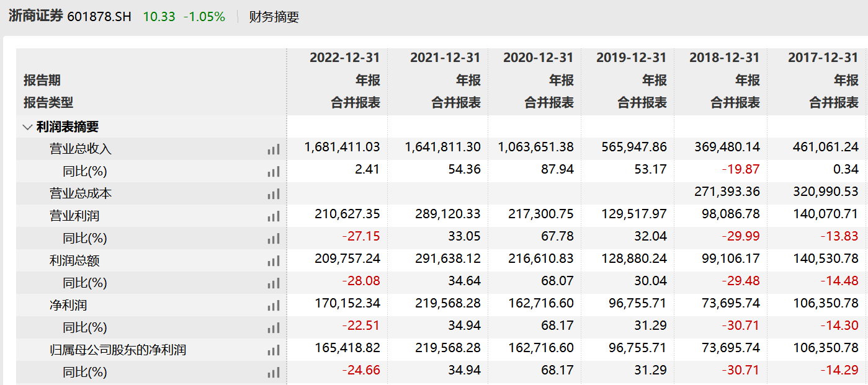868x385 pixels.
Task: Open chart icon for 归属母公司股东的净利润
Action: coord(274,350)
